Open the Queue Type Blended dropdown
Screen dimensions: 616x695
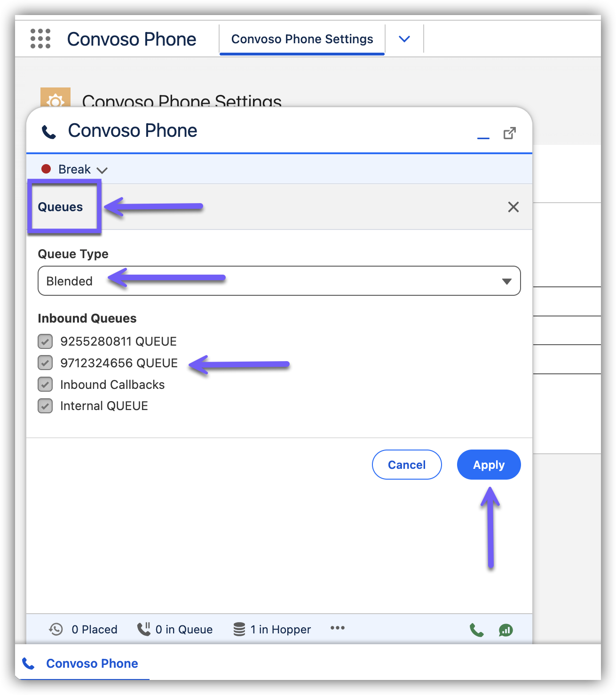pos(279,281)
